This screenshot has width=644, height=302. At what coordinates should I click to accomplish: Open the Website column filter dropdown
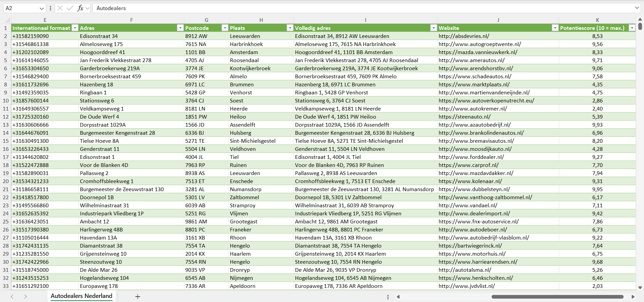coord(555,28)
